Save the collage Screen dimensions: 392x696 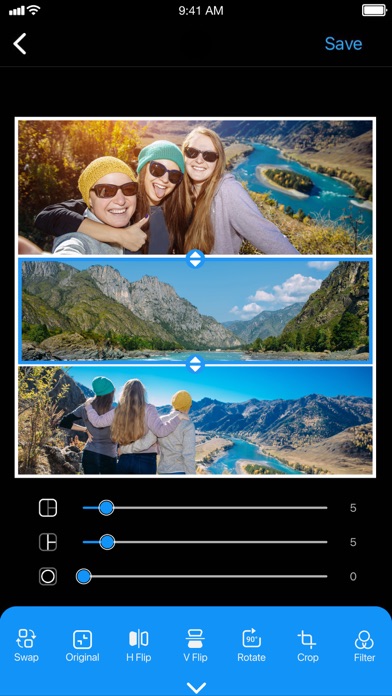(x=343, y=44)
